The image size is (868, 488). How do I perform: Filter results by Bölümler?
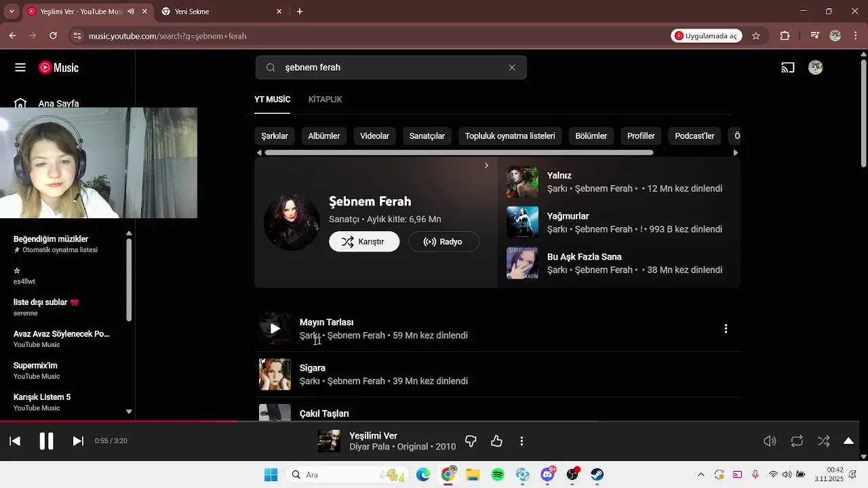[591, 136]
